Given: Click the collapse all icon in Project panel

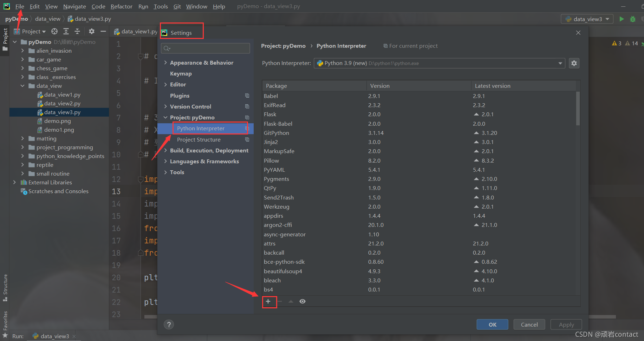Looking at the screenshot, I should [x=77, y=31].
